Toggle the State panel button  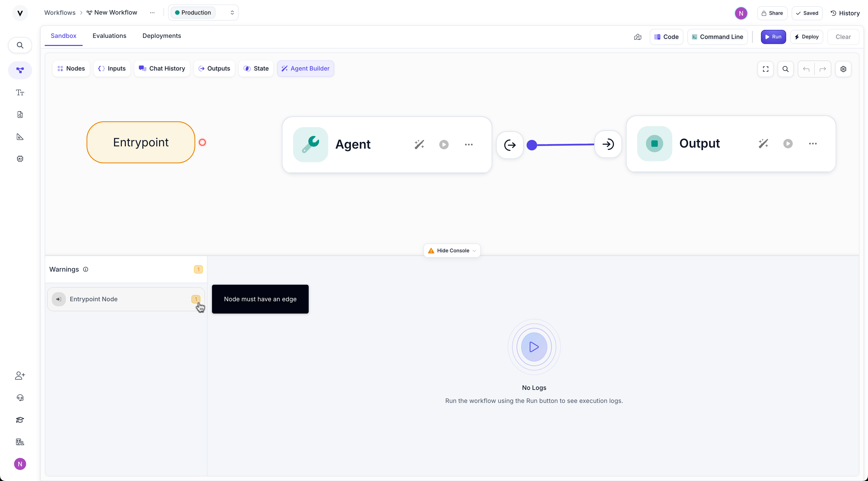[x=256, y=69]
